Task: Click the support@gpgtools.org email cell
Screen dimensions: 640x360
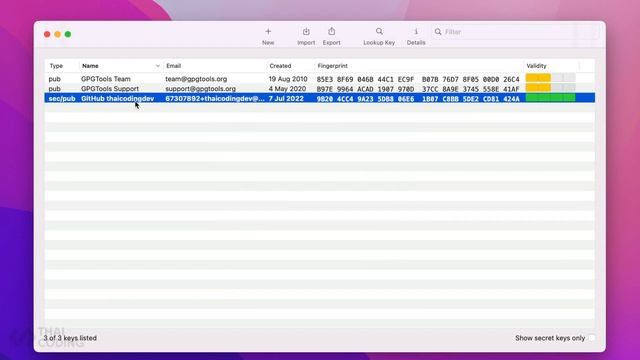Action: tap(200, 89)
